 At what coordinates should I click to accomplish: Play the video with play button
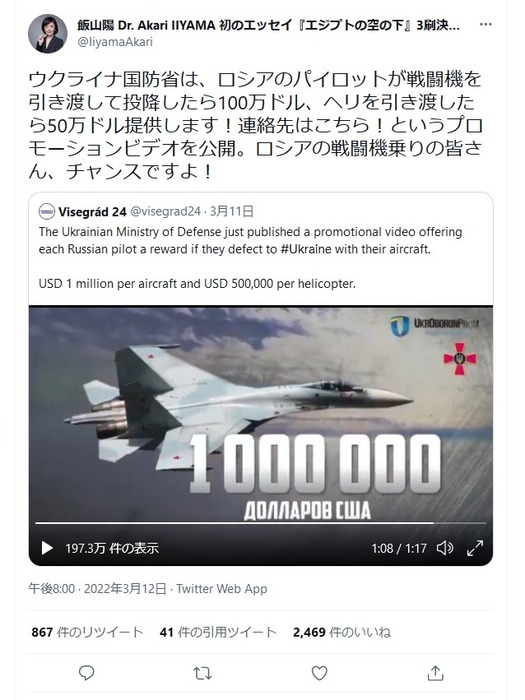coord(46,548)
